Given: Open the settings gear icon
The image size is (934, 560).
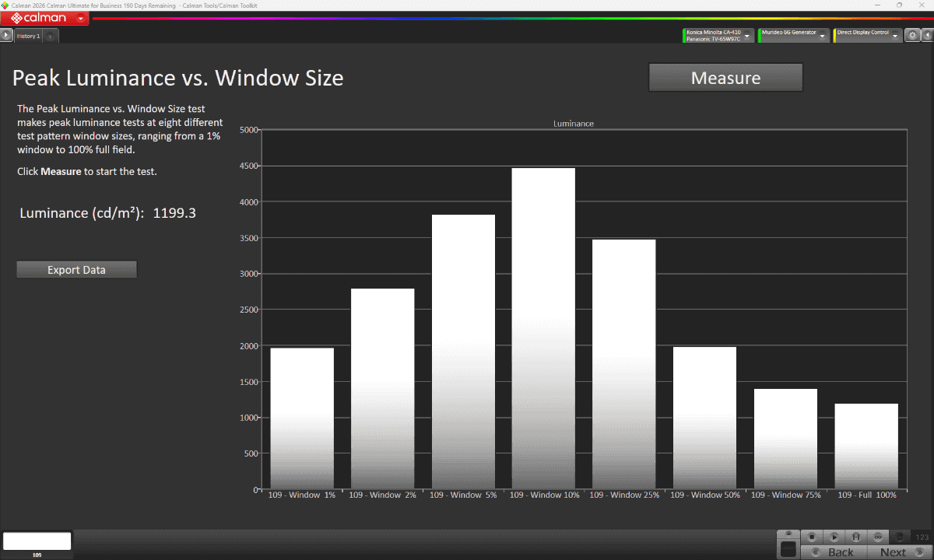Looking at the screenshot, I should (x=913, y=36).
